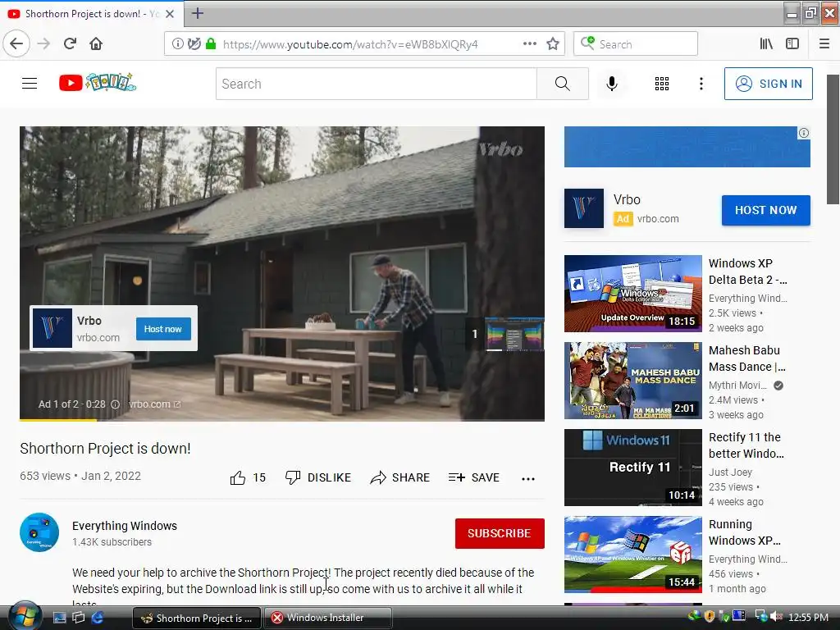Viewport: 840px width, 630px height.
Task: Open the Windows XP Delta Beta 2 video thumbnail
Action: tap(632, 294)
